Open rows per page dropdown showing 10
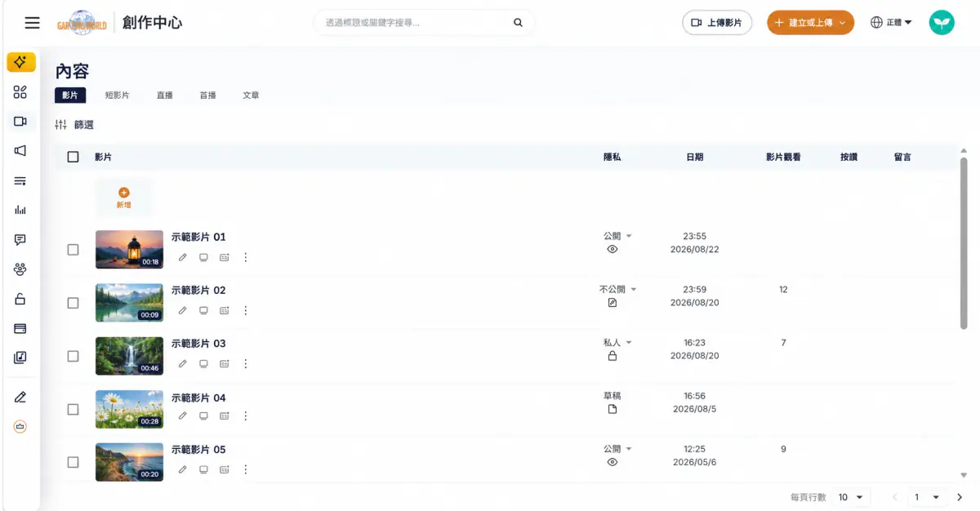 coord(851,497)
